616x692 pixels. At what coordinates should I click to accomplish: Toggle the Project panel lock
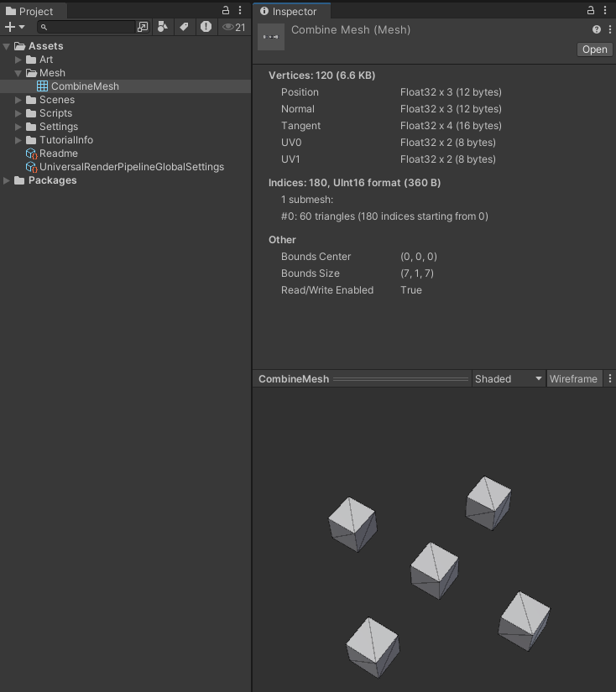(x=226, y=11)
